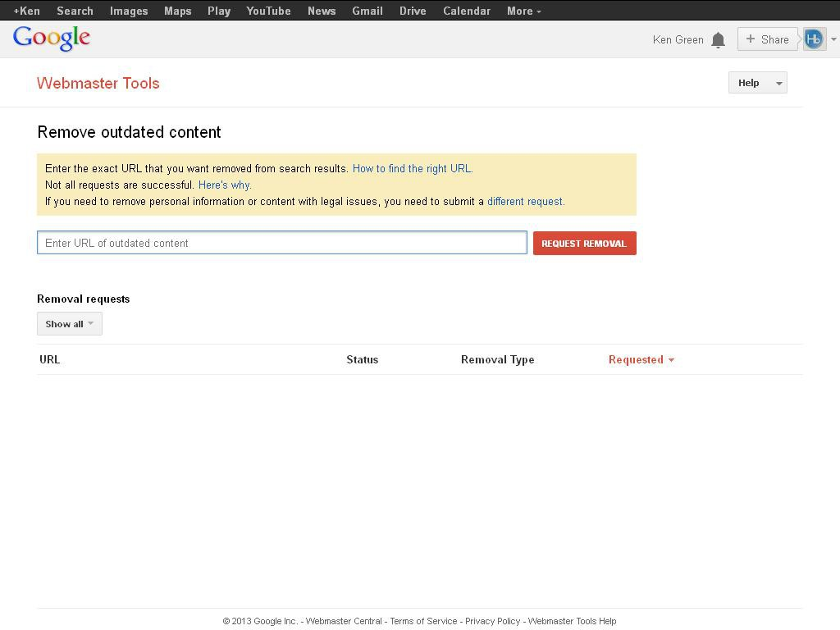Select Calendar in top navigation bar
The image size is (840, 630).
click(x=466, y=11)
